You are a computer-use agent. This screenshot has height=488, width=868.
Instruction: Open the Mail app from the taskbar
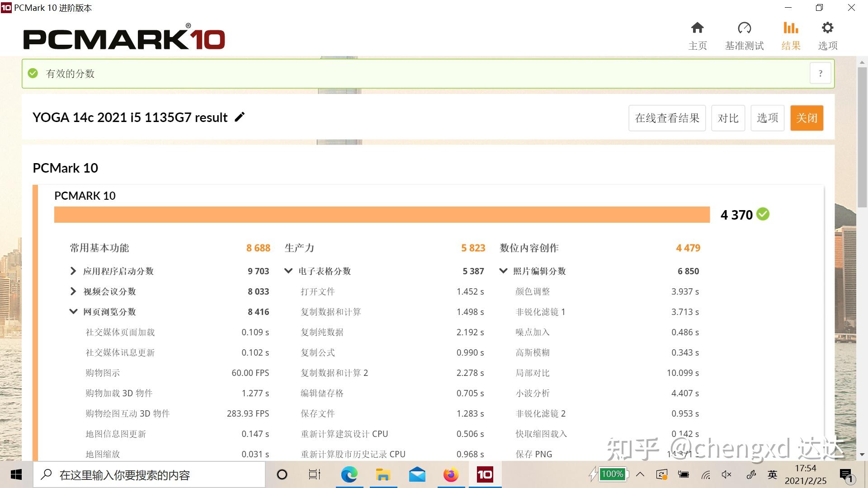click(x=417, y=474)
